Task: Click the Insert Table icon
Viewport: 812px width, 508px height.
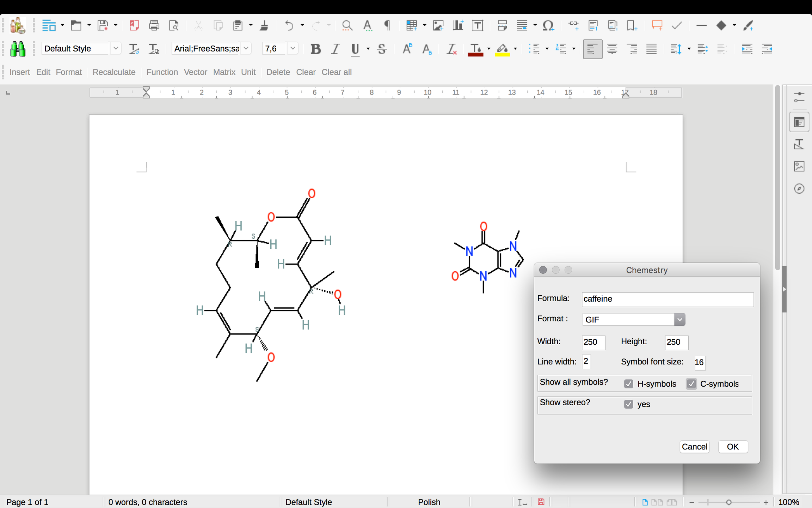Action: (411, 25)
